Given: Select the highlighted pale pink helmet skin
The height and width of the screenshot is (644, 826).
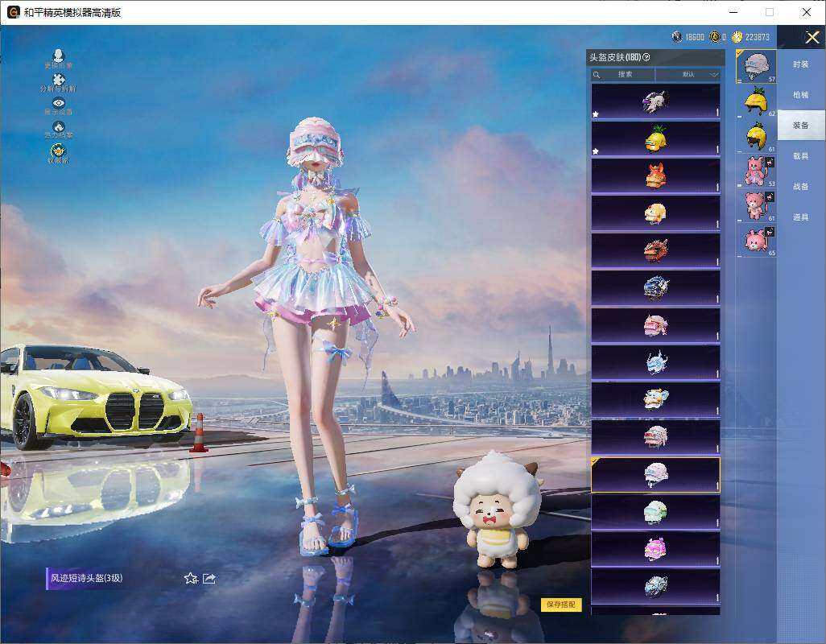Looking at the screenshot, I should point(655,475).
